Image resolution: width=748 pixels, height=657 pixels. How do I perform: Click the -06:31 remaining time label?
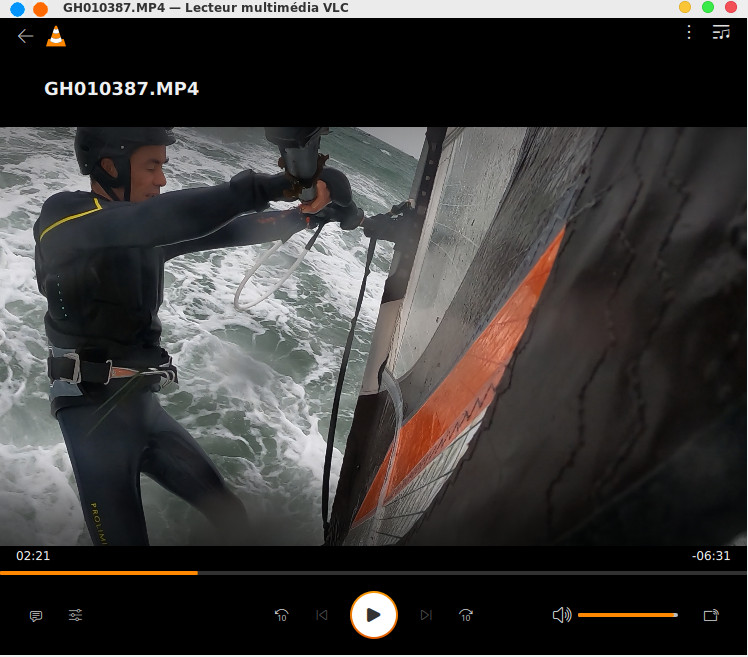coord(711,556)
